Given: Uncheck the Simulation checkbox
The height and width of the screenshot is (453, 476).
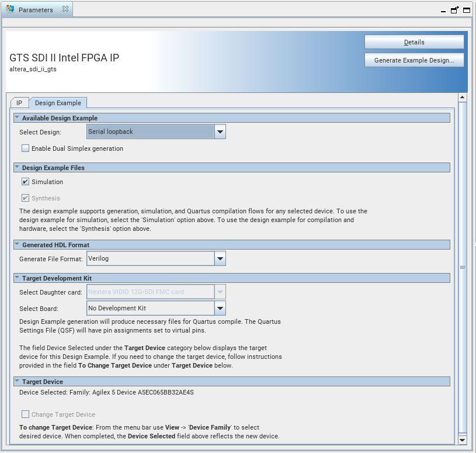Looking at the screenshot, I should (x=25, y=182).
